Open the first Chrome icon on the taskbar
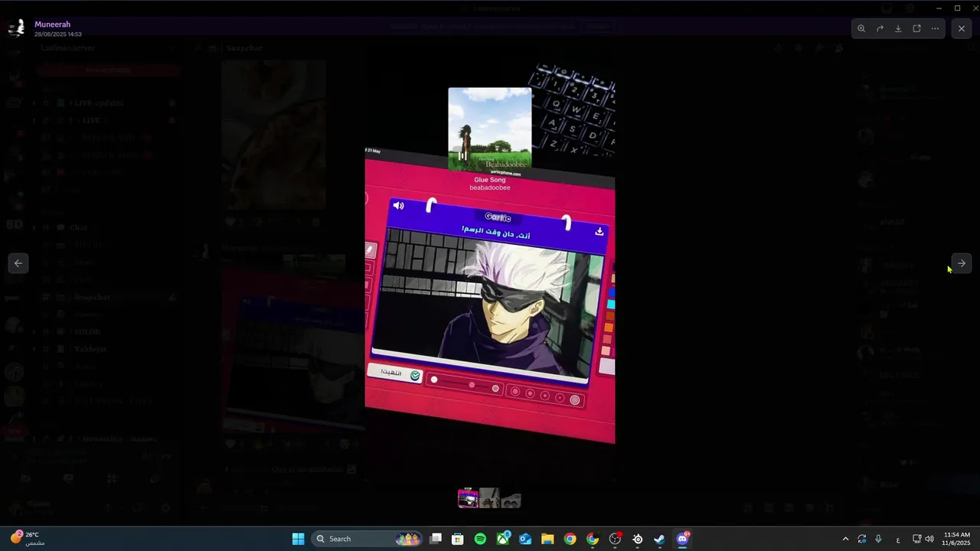Screen dimensions: 980x551 (570, 539)
